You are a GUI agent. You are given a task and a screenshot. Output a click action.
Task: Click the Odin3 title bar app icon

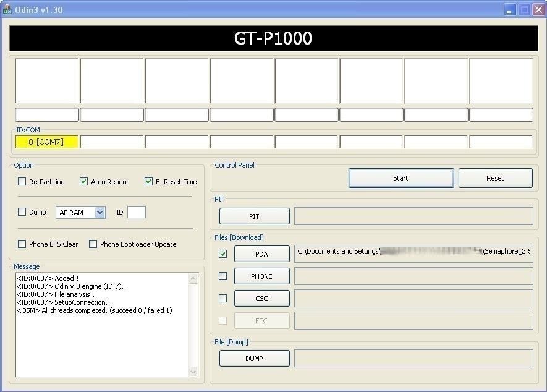coord(7,9)
